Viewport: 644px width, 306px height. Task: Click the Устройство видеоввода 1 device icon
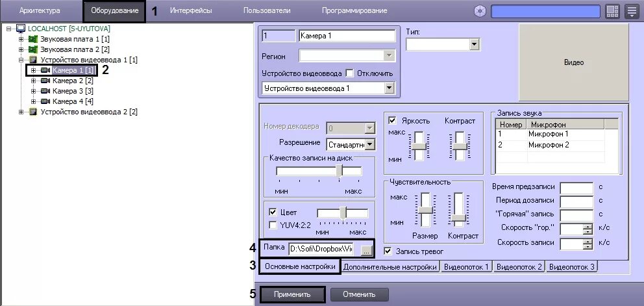coord(32,60)
